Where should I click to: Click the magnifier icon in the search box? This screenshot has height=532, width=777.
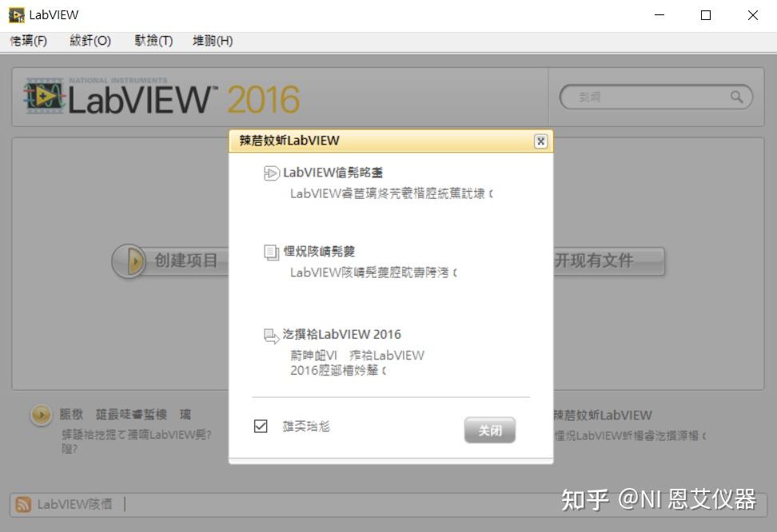[735, 97]
